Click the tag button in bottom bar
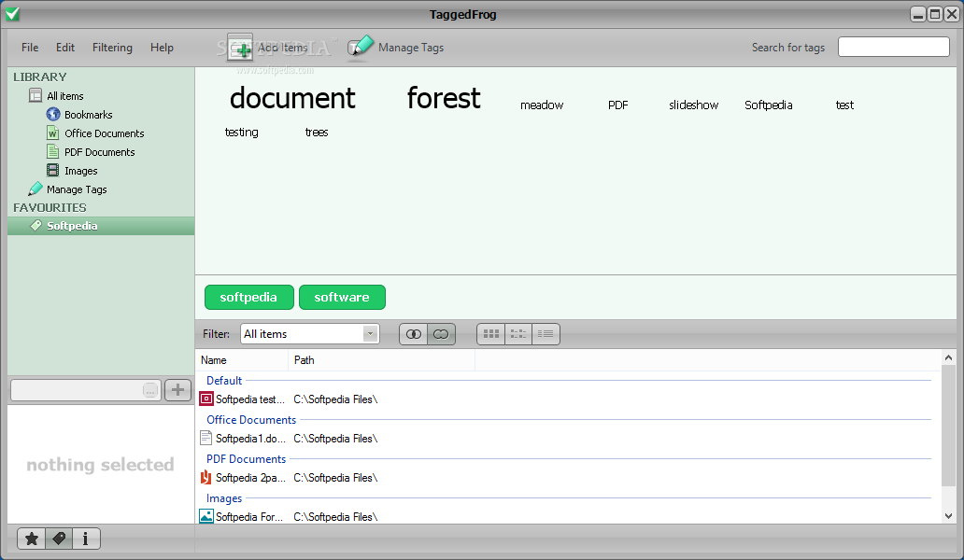 (x=59, y=539)
